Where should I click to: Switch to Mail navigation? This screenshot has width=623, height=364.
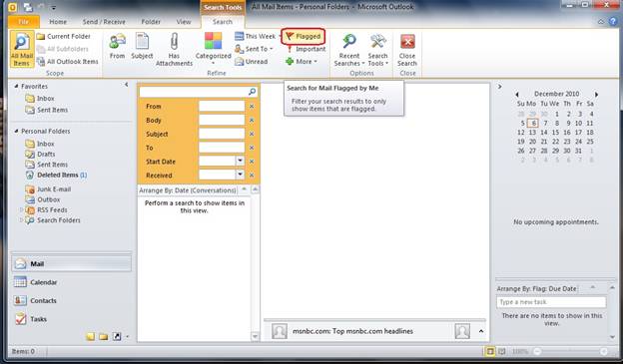click(x=72, y=264)
